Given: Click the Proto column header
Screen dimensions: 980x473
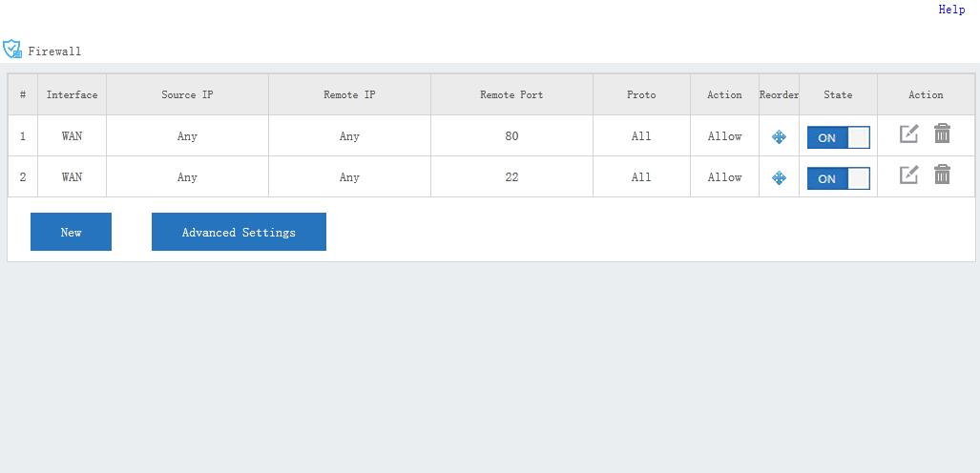Looking at the screenshot, I should [641, 94].
